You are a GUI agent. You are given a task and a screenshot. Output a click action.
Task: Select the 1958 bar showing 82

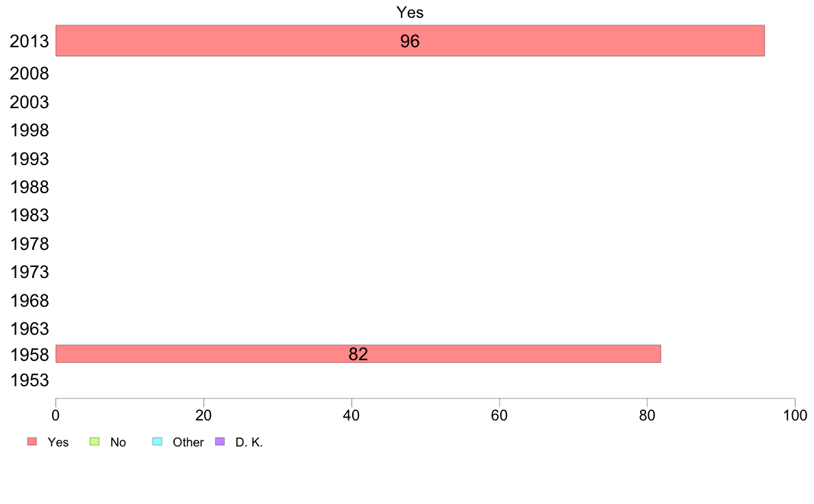click(358, 353)
